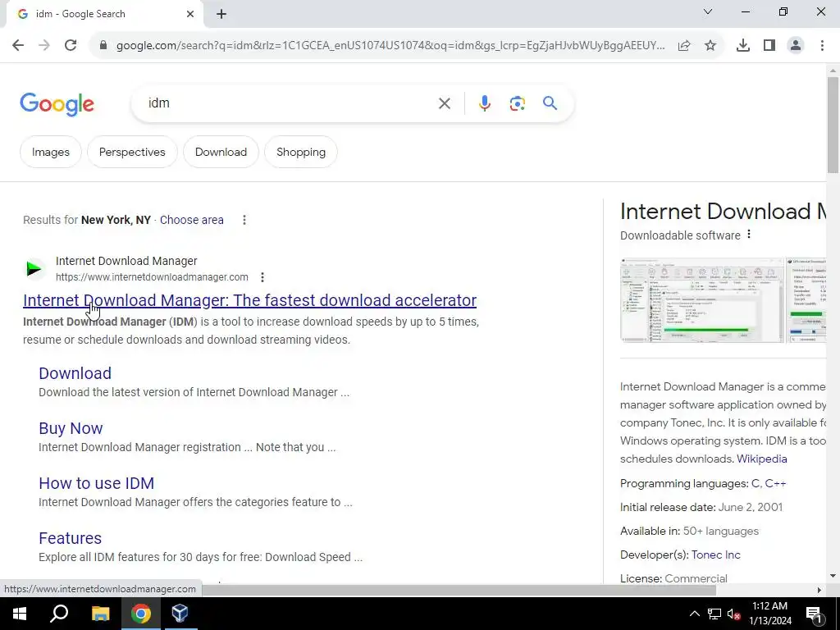The width and height of the screenshot is (840, 630).
Task: Select the Shopping filter chip
Action: coord(301,152)
